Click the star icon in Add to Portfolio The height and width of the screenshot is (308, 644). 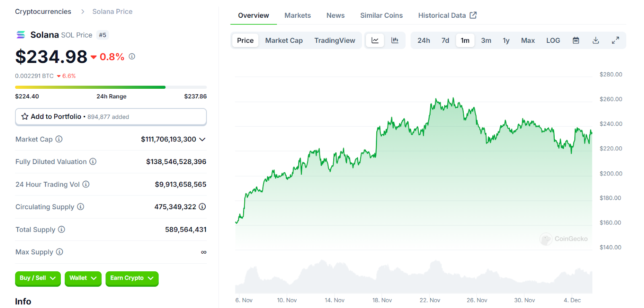tap(25, 117)
